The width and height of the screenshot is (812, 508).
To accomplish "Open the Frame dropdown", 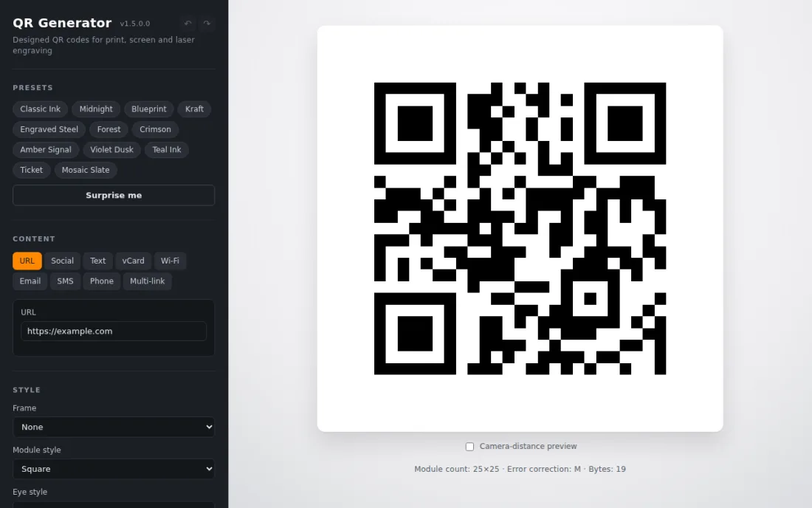I will [114, 428].
